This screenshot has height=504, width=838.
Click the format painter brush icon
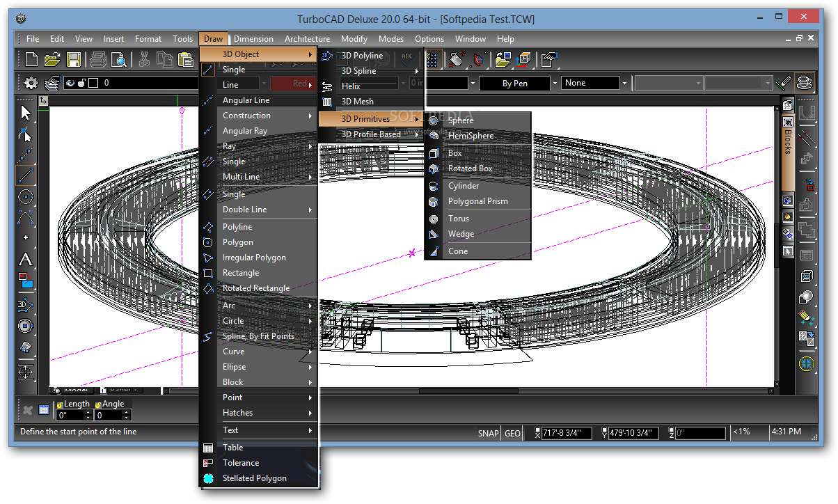click(785, 83)
